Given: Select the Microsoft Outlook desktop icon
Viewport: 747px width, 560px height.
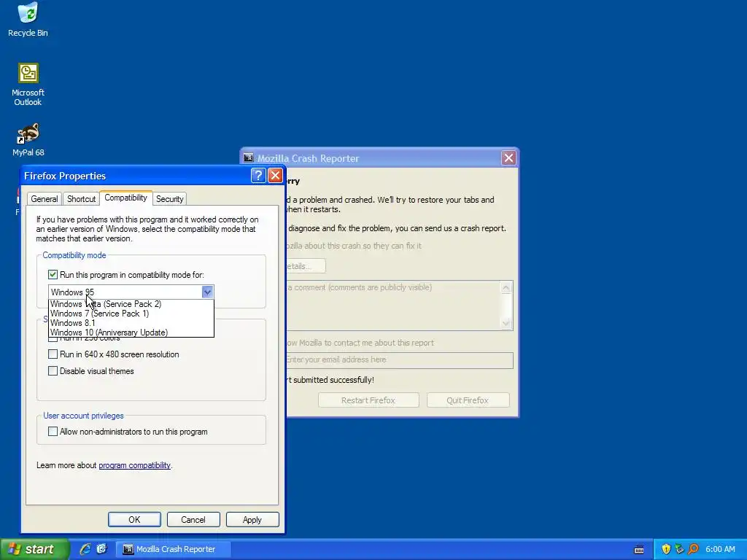Looking at the screenshot, I should [x=28, y=85].
